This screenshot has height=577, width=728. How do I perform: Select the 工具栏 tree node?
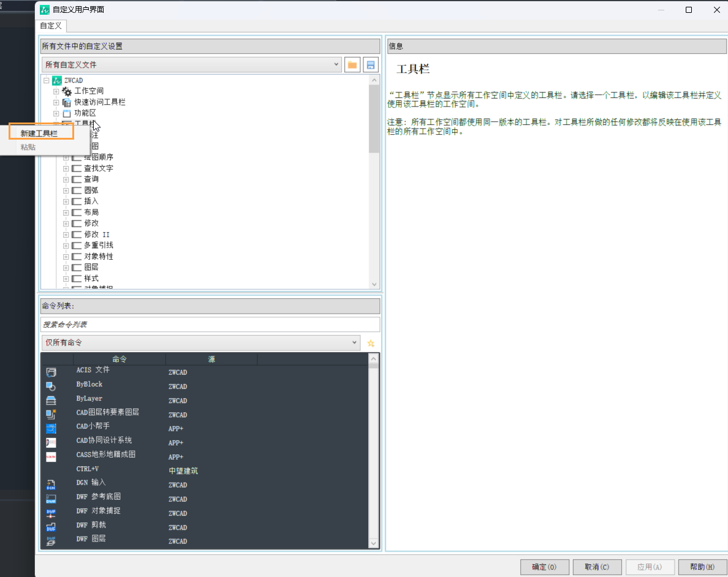click(x=84, y=124)
